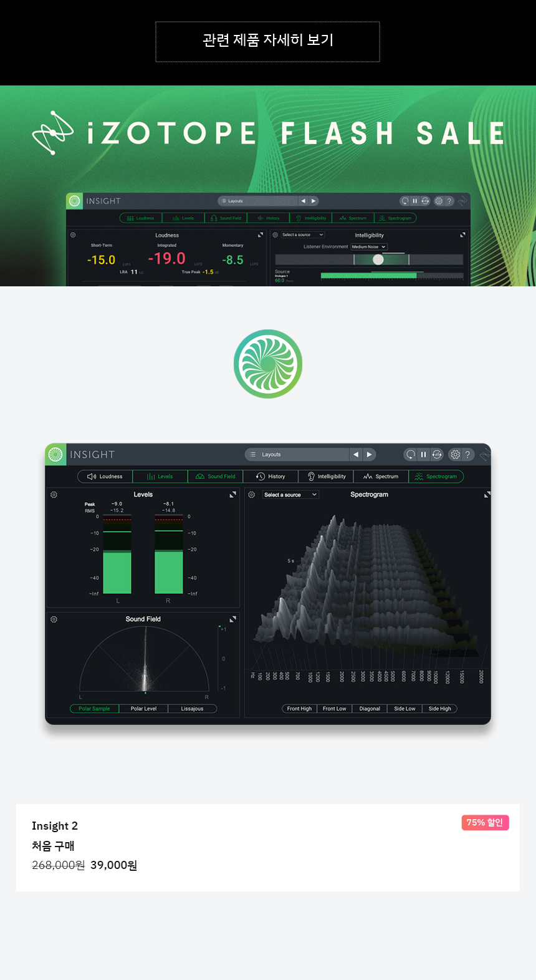Pause metering in large Insight window

pos(423,454)
